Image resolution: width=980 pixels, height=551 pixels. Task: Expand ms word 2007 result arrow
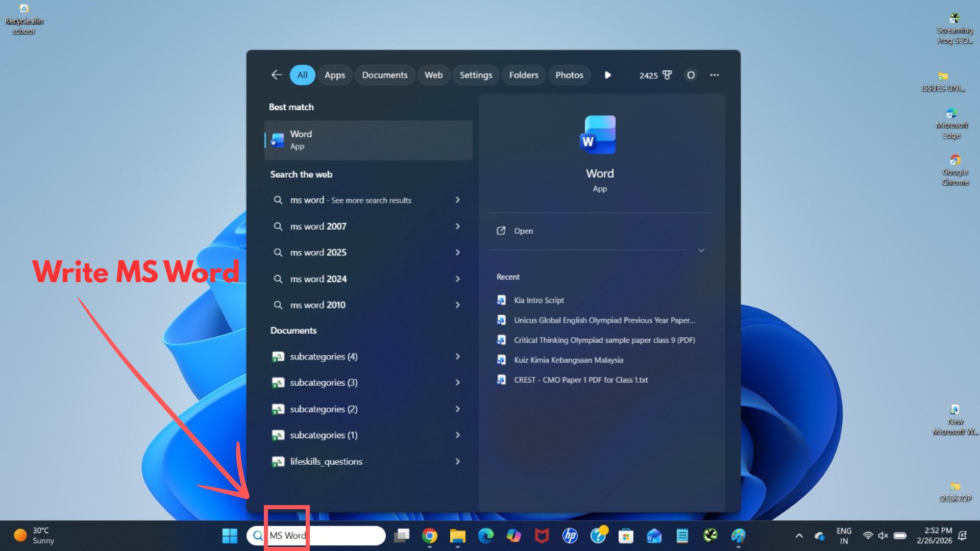457,226
